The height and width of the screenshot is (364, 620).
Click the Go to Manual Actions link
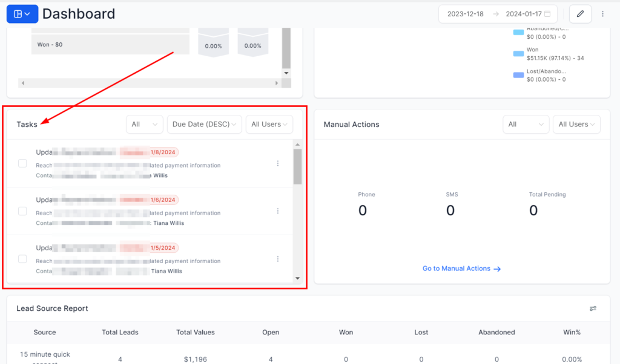[461, 268]
